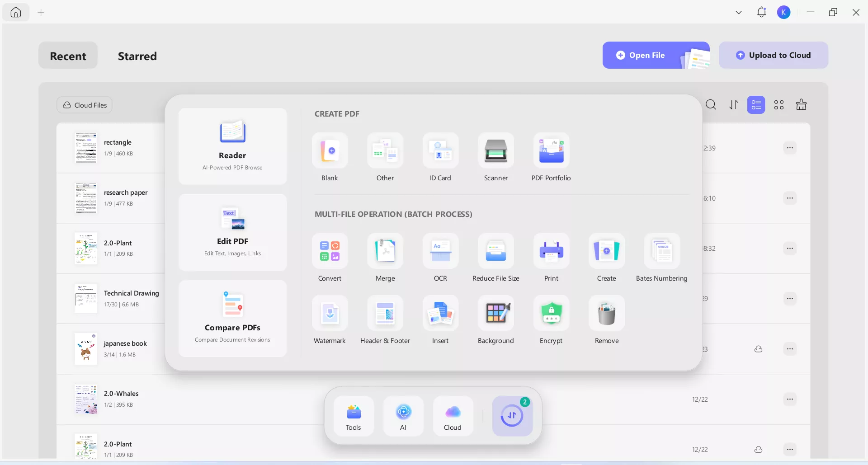Select the Recent tab
Viewport: 868px width, 465px height.
tap(68, 56)
